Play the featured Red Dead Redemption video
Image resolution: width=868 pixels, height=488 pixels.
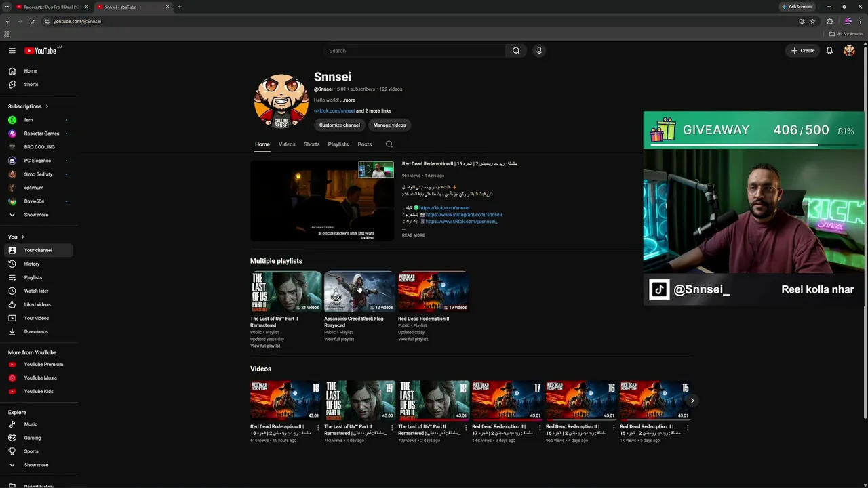pyautogui.click(x=322, y=201)
